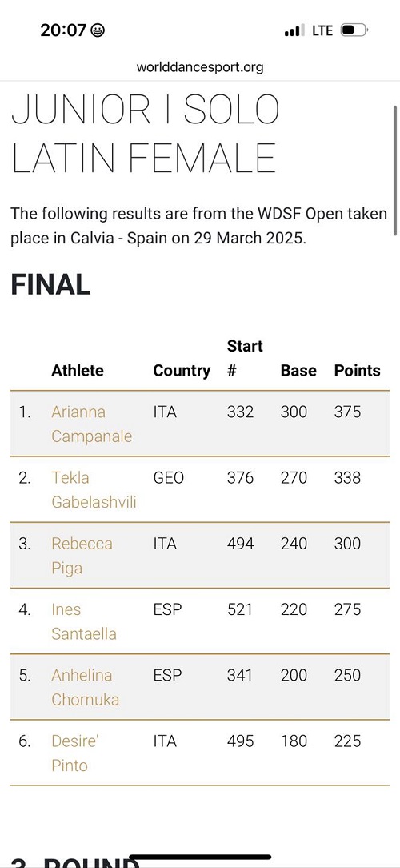Open Anhelina Chornuka athlete profile
Viewport: 400px width, 868px height.
86,688
